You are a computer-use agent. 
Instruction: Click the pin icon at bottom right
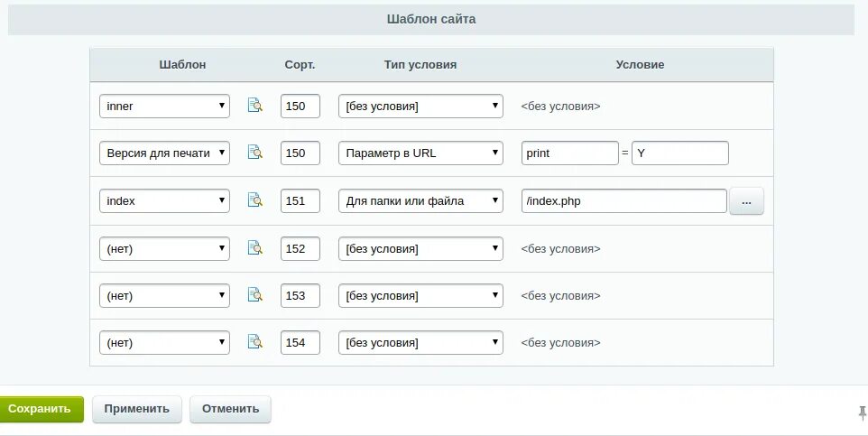click(862, 412)
